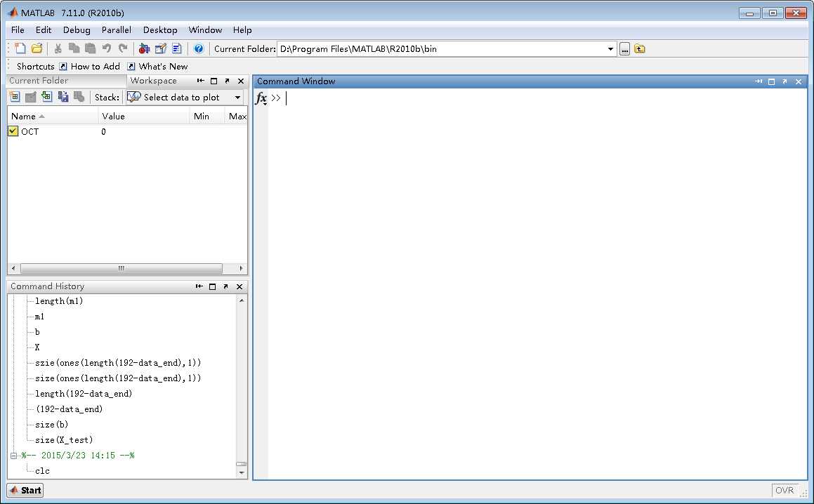The image size is (814, 504).
Task: Select length(m1) in Command History
Action: [x=59, y=301]
